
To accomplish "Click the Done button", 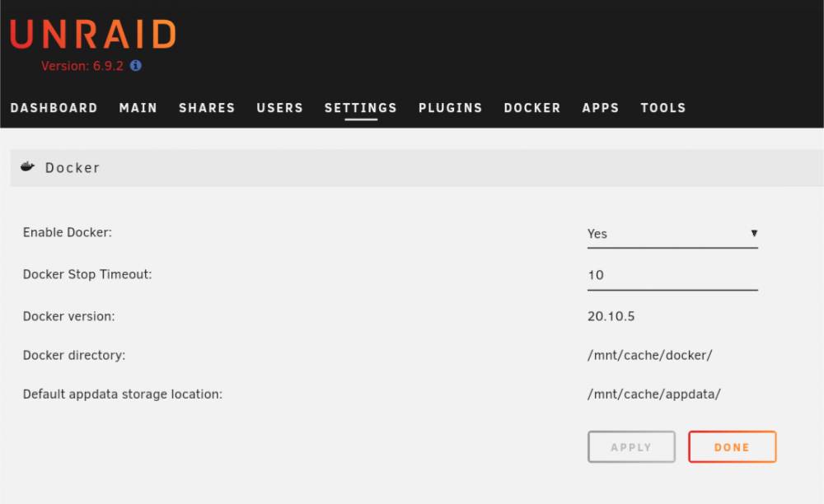I will tap(732, 447).
